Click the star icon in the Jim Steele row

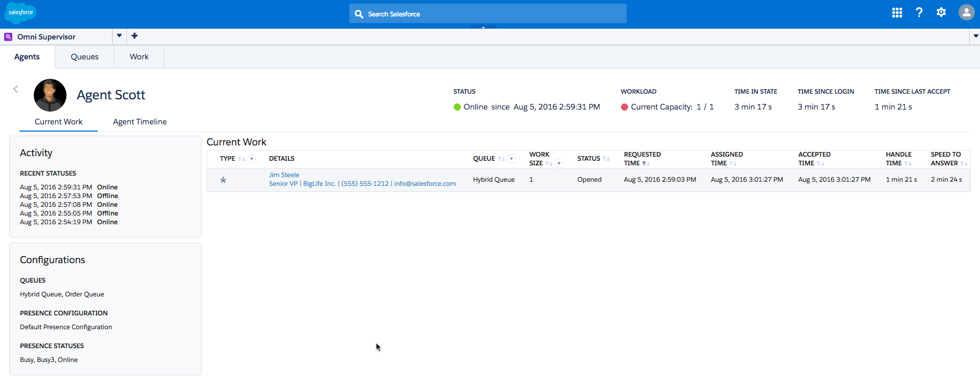223,180
